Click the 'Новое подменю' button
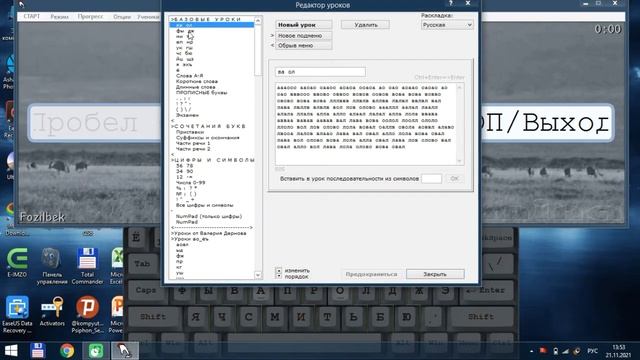640x360 pixels. pyautogui.click(x=304, y=36)
